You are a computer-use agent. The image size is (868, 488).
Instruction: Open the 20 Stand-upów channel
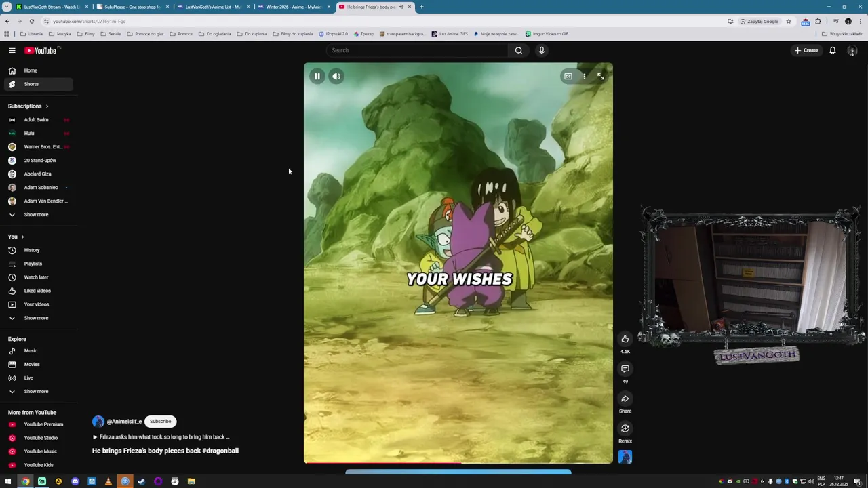tap(38, 161)
